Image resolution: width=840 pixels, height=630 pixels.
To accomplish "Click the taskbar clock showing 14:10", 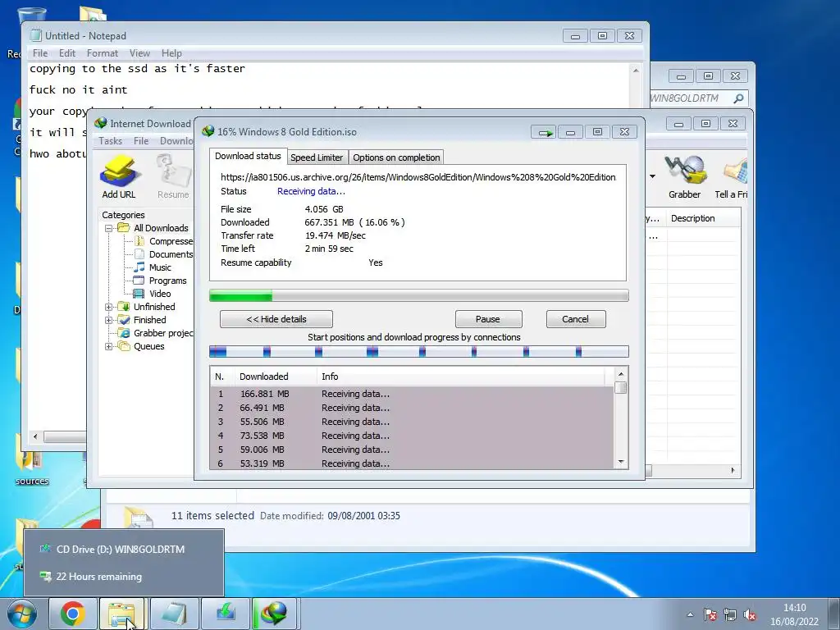I will pos(794,615).
